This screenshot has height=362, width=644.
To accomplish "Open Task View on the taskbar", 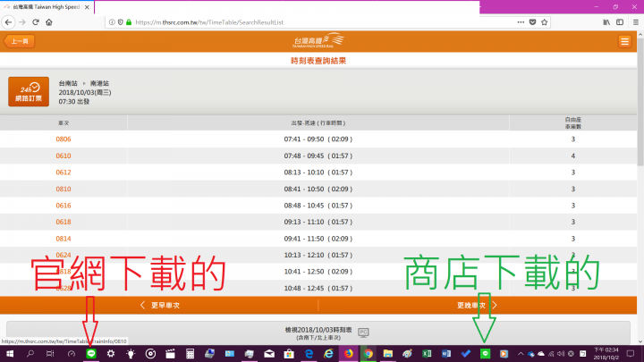I will 50,354.
